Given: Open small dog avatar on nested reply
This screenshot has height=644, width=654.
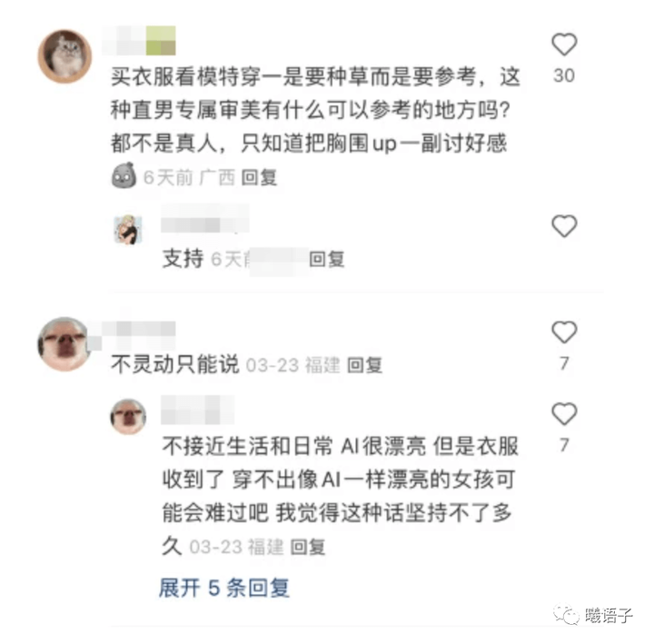Looking at the screenshot, I should [128, 417].
